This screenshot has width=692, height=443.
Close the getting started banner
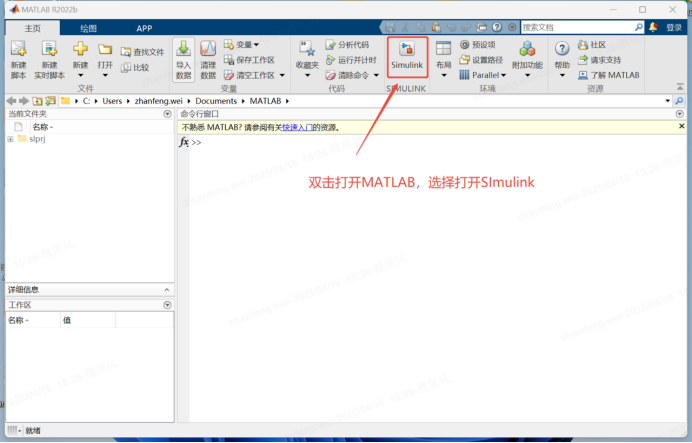681,126
